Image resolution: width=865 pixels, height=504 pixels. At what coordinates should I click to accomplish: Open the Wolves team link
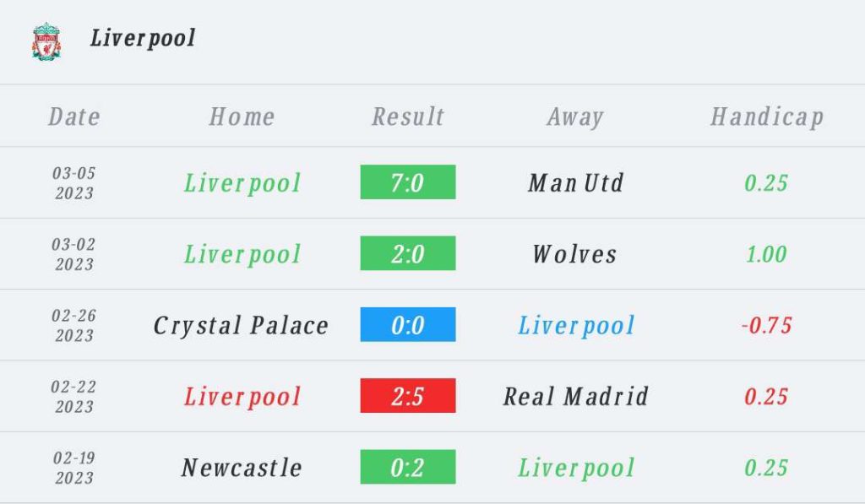coord(574,253)
